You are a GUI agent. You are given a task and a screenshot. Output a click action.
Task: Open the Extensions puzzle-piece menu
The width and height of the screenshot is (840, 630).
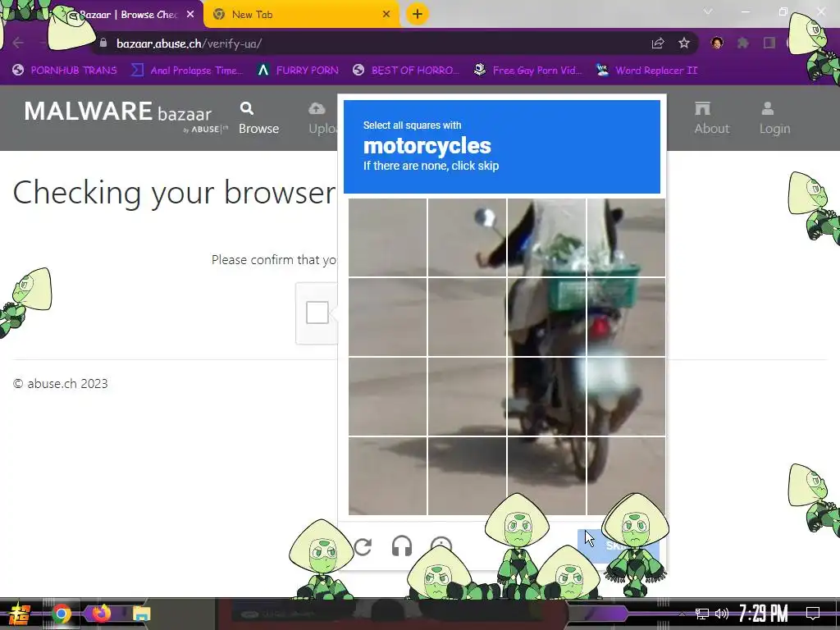pyautogui.click(x=743, y=43)
